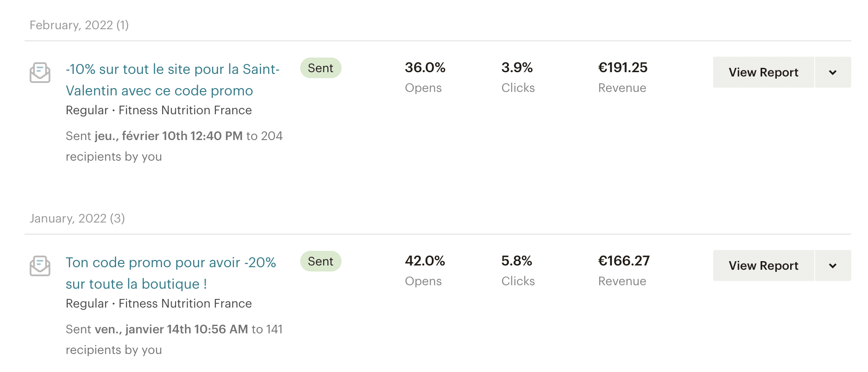The height and width of the screenshot is (372, 868).
Task: Click the February, 2022 (1) section header
Action: pyautogui.click(x=79, y=25)
